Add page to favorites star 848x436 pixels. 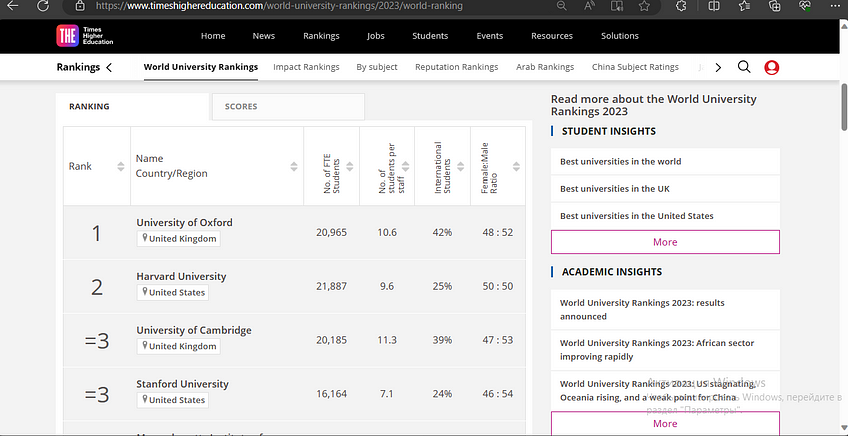[x=644, y=5]
